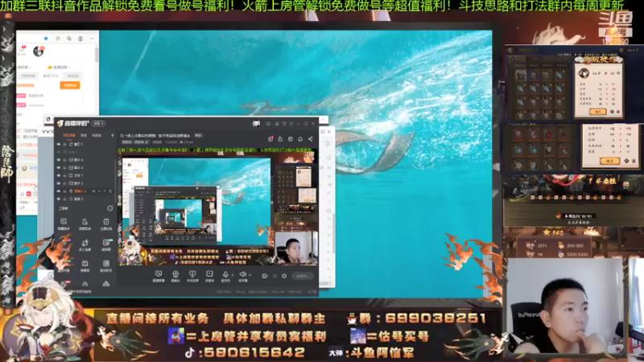
Task: Open the right toolbox tool in the third row
Action: [x=106, y=265]
